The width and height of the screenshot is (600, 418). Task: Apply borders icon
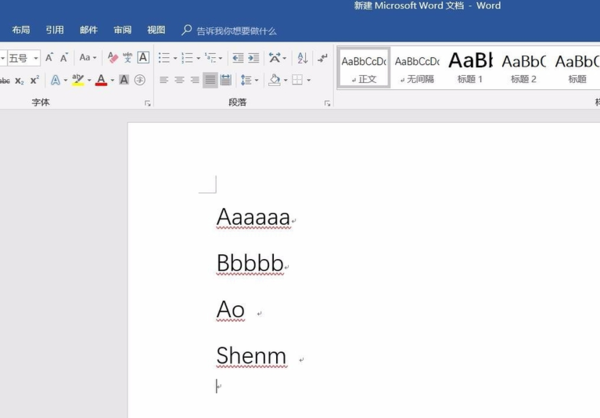click(x=297, y=80)
